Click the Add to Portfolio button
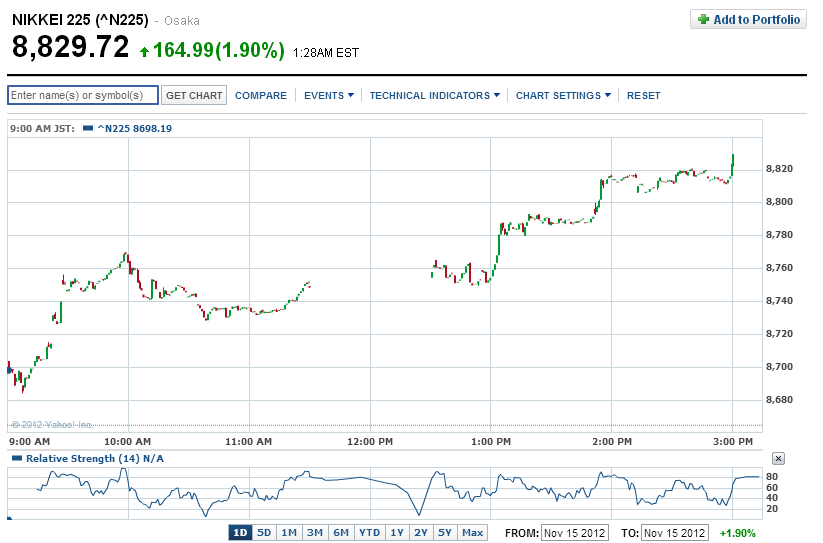The width and height of the screenshot is (823, 543). point(748,19)
